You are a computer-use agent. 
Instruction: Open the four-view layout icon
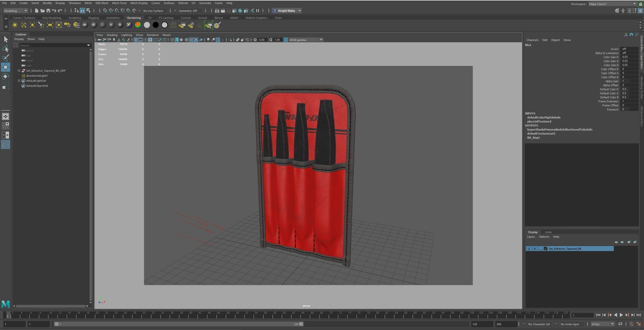pos(6,126)
